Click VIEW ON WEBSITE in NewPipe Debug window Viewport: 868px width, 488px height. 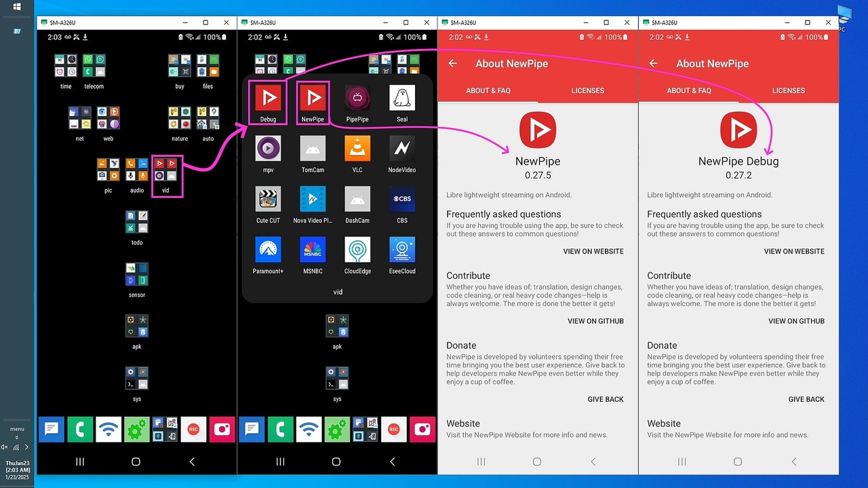pyautogui.click(x=794, y=251)
